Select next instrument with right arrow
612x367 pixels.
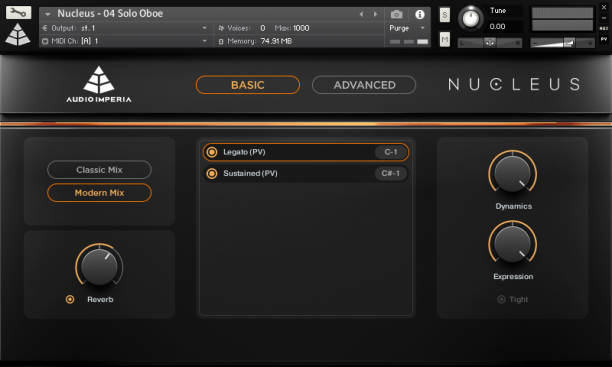point(375,14)
